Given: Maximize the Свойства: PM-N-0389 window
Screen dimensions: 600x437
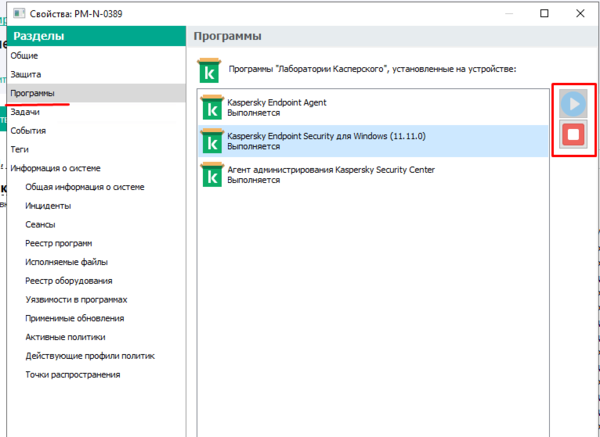Looking at the screenshot, I should (x=544, y=13).
